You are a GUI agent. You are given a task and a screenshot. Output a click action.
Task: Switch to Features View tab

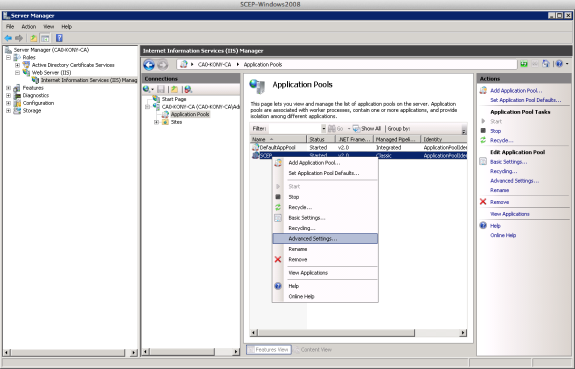pos(269,350)
